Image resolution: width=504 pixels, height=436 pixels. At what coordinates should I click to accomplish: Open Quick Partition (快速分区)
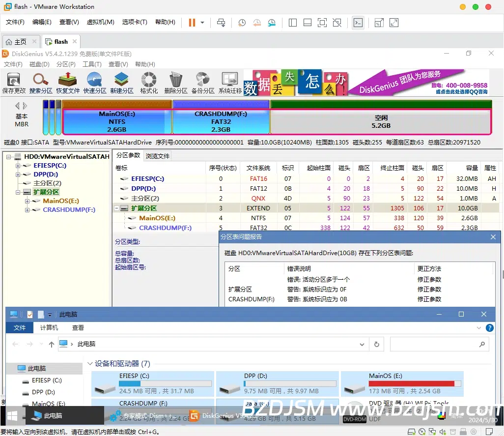click(95, 83)
